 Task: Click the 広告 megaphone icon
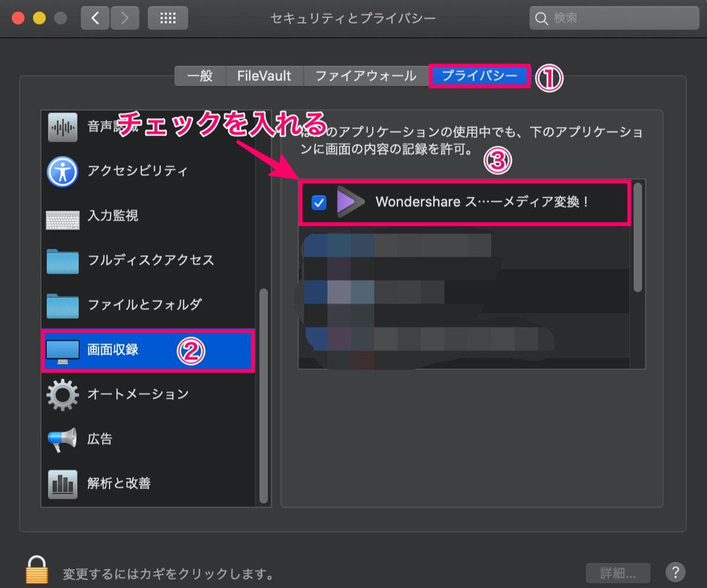[x=62, y=440]
